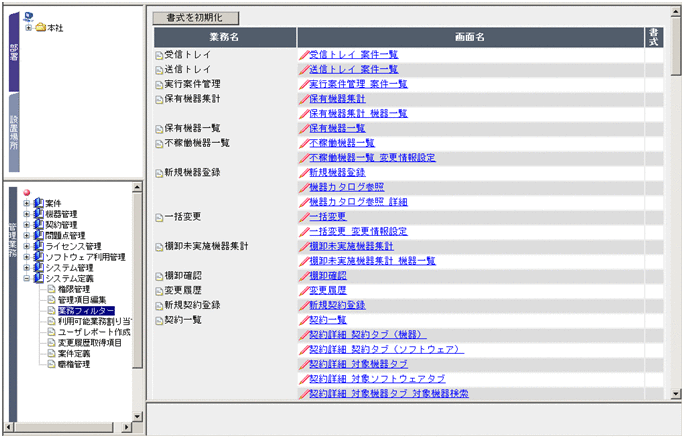Expand the システム管理 tree node
This screenshot has height=440, width=685.
[x=27, y=267]
